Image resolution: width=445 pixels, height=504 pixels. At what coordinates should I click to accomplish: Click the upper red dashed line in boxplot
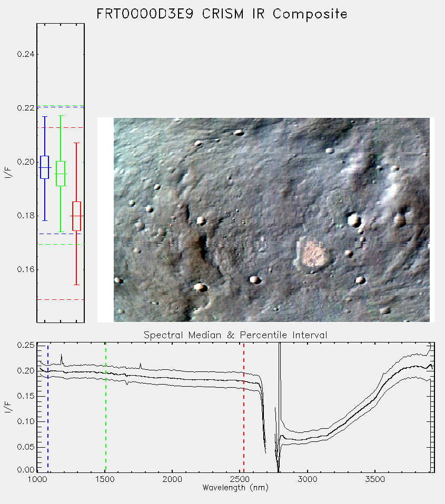pos(61,128)
